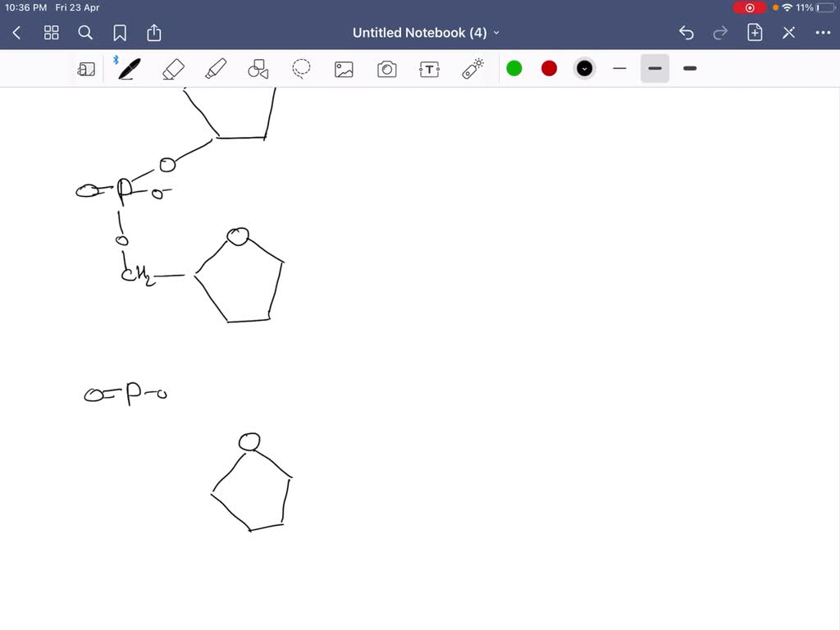Open the black color options swatch
This screenshot has width=840, height=630.
584,69
